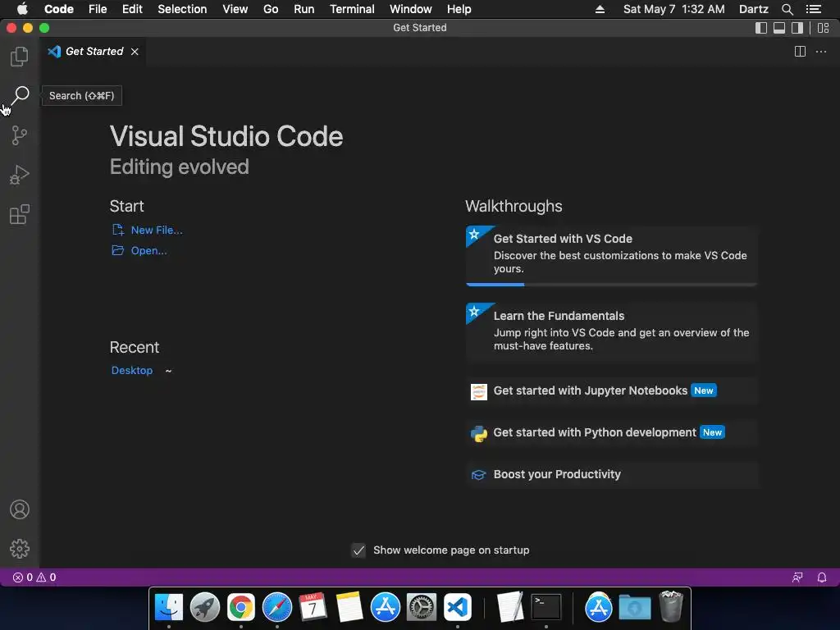
Task: Open Terminal from the dock
Action: 546,608
